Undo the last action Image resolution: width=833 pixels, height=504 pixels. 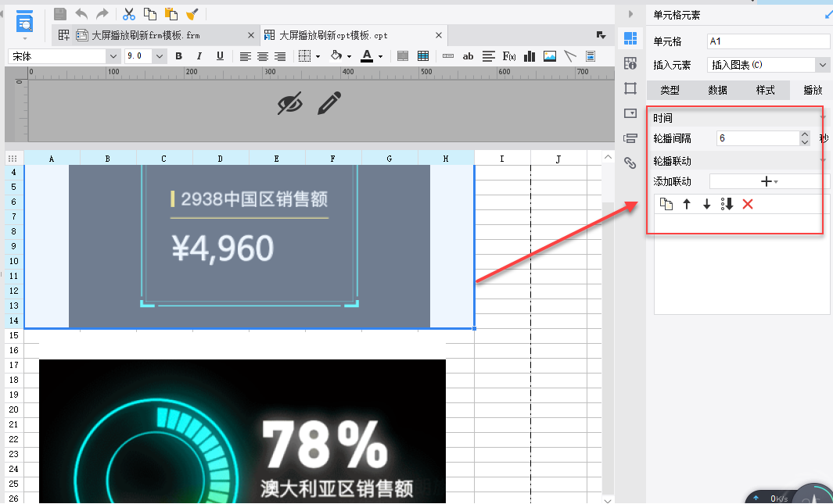point(81,14)
